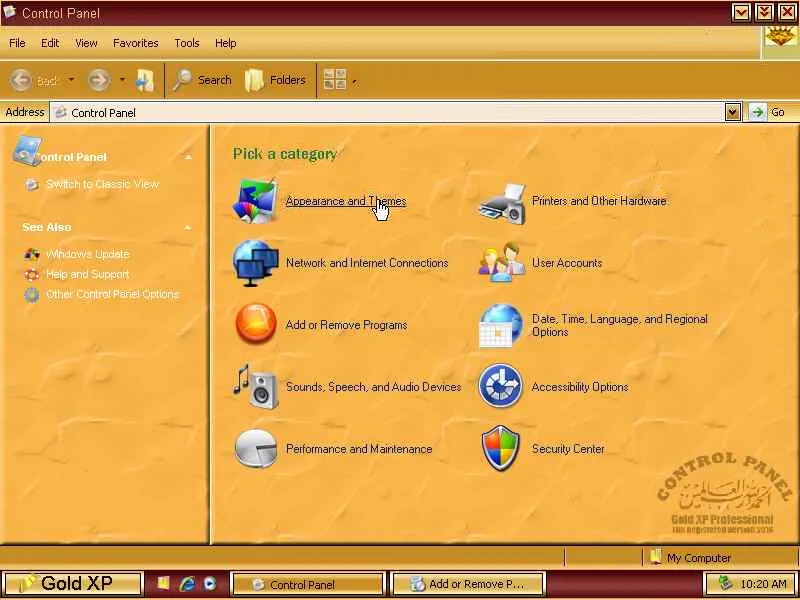Click the green Go arrow button
Viewport: 800px width, 600px height.
pyautogui.click(x=758, y=112)
